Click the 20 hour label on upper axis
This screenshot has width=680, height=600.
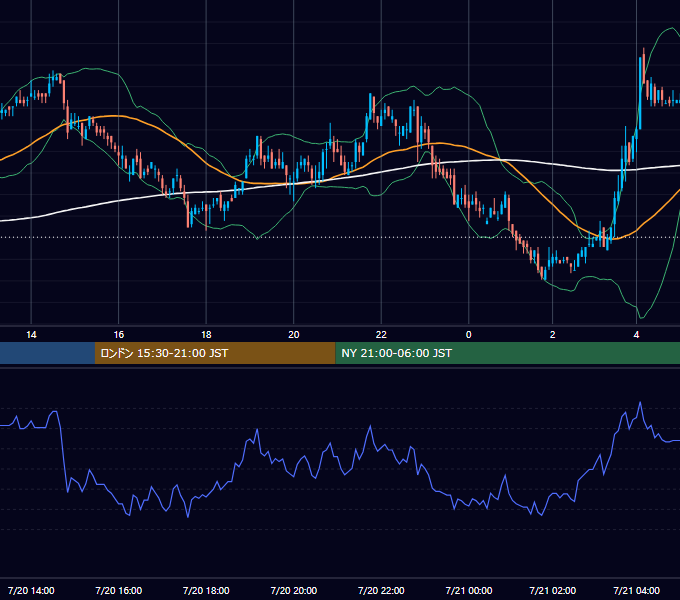(x=294, y=335)
